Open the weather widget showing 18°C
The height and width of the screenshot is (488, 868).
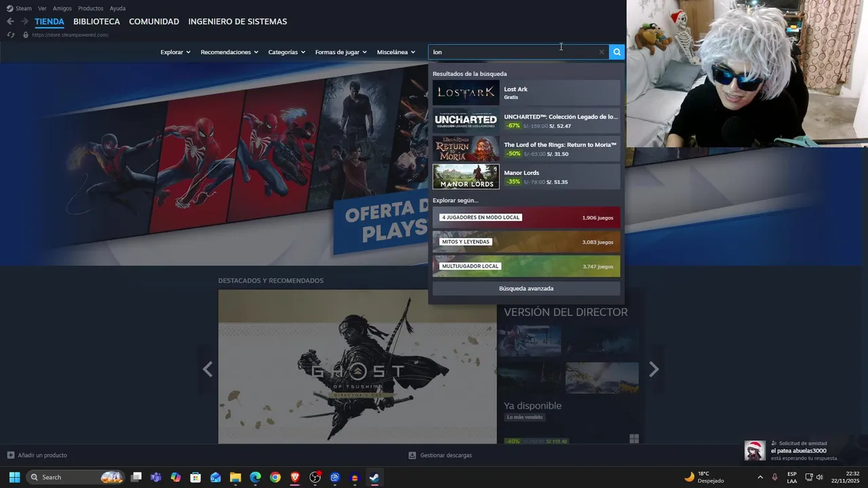coord(704,477)
